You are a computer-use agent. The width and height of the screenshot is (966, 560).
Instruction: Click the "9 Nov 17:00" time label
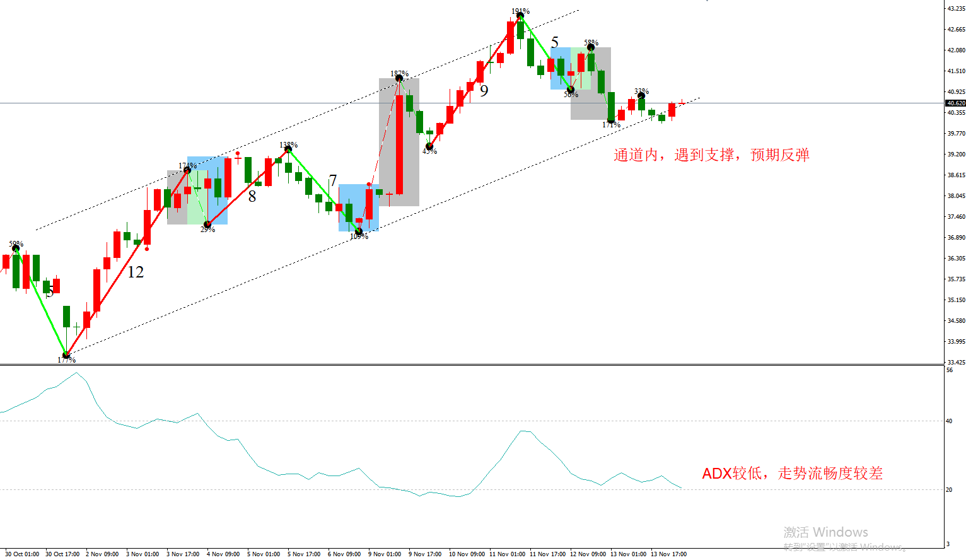tap(425, 554)
